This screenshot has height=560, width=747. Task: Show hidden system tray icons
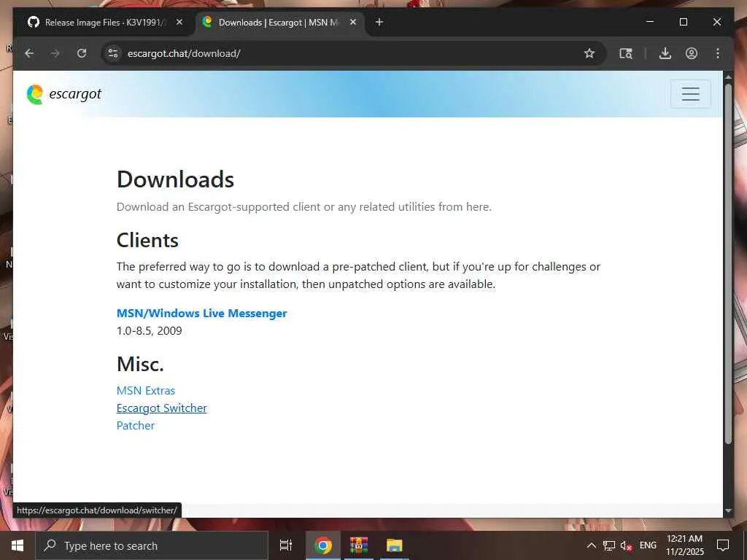(x=591, y=545)
